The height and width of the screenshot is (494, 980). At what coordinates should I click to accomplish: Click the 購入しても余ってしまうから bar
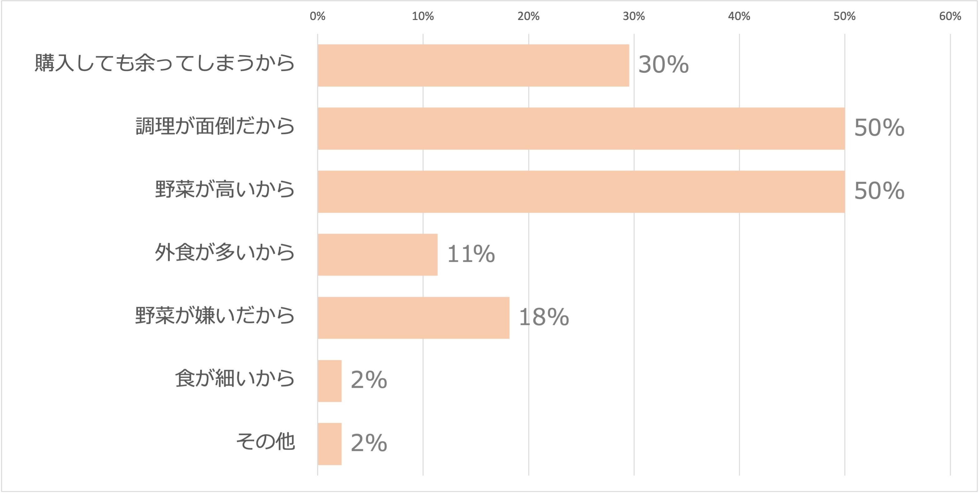(473, 65)
